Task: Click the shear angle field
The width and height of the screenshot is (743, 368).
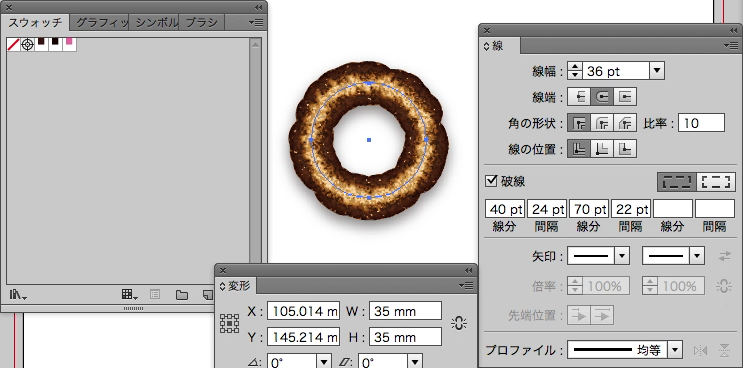Action: [x=382, y=362]
